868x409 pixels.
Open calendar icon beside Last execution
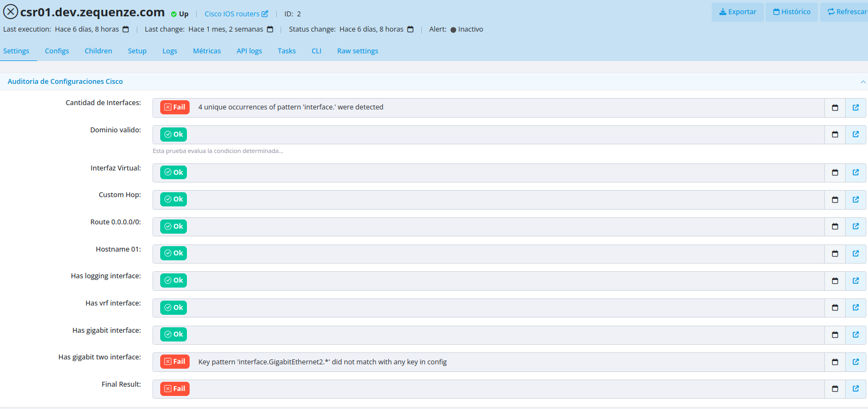pyautogui.click(x=126, y=29)
